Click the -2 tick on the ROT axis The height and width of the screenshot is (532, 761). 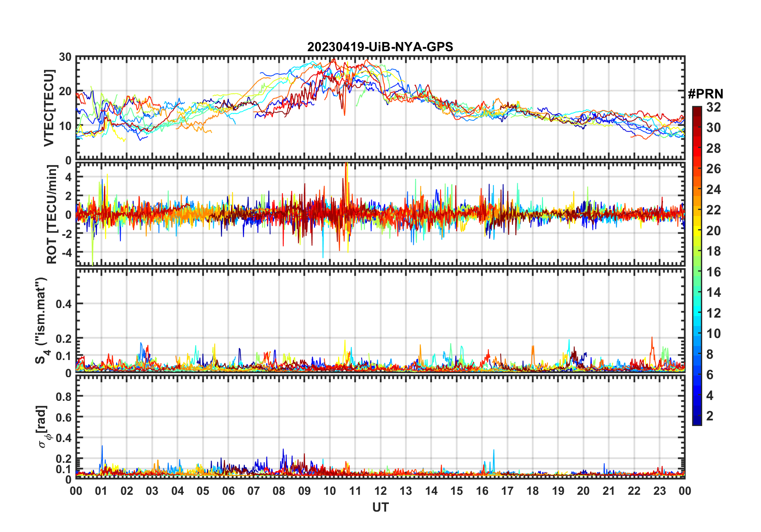[x=66, y=234]
